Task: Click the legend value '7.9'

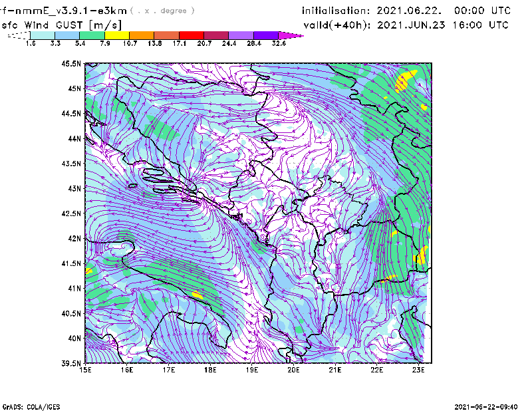Action: tap(105, 43)
